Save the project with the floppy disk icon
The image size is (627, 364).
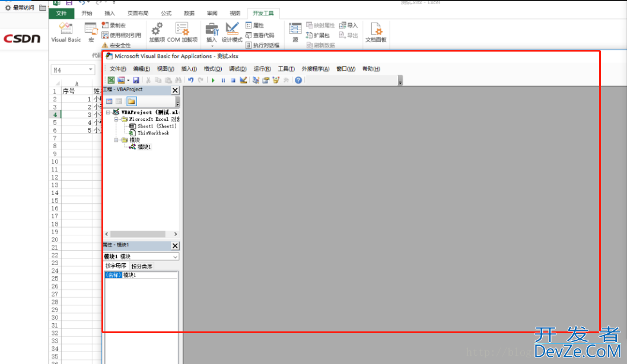coord(136,80)
